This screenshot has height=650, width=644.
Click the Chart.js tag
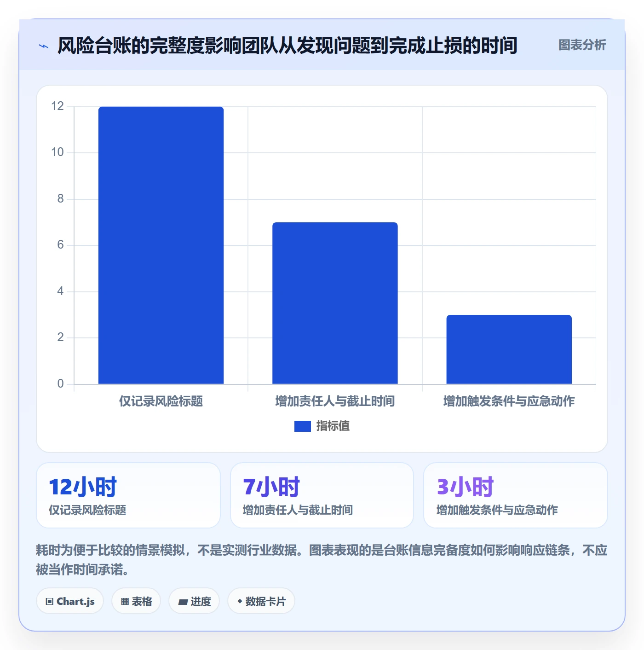(70, 601)
